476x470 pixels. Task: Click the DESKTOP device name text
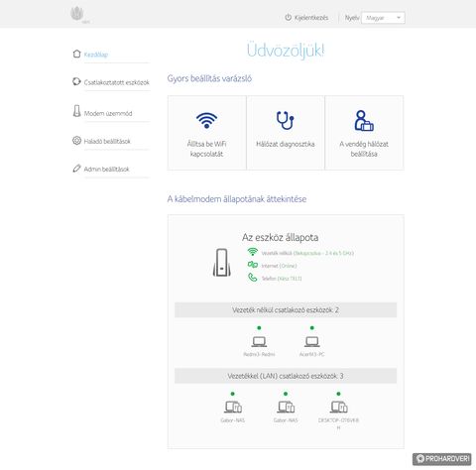(x=338, y=423)
